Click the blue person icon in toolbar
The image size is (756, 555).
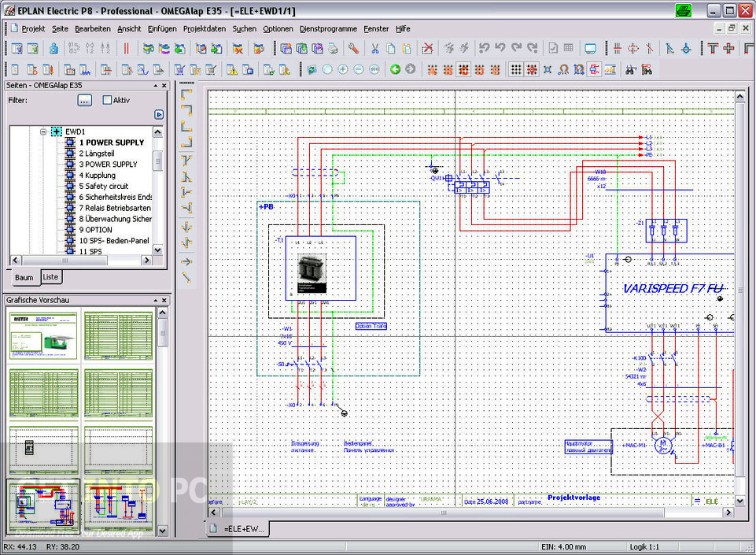point(53,48)
